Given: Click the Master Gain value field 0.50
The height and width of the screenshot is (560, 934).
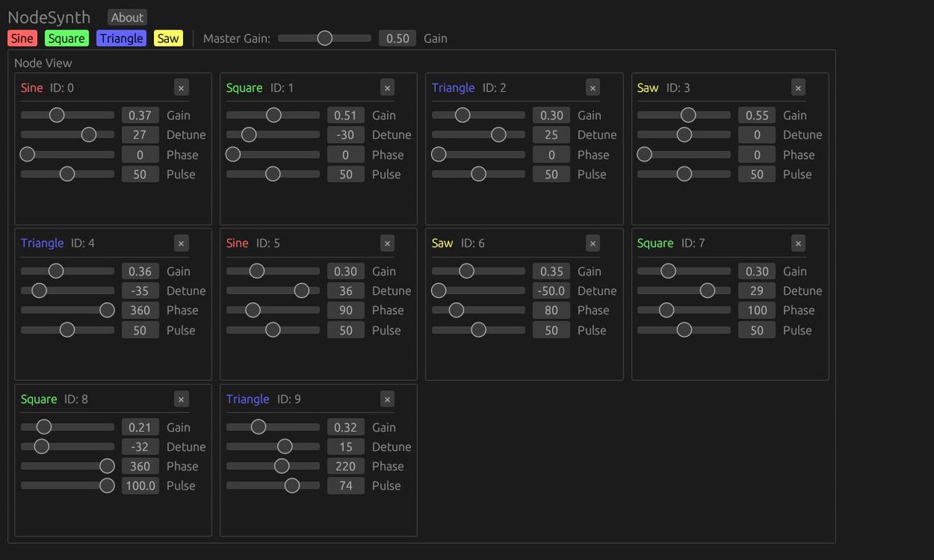Looking at the screenshot, I should [x=398, y=38].
